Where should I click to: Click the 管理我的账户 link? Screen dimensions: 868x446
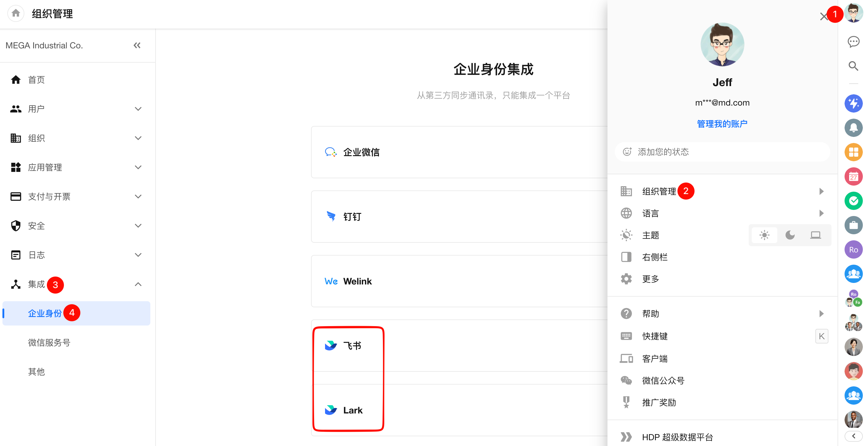pyautogui.click(x=722, y=124)
